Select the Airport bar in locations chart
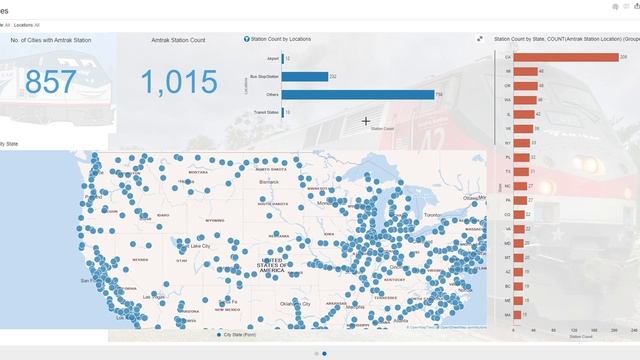This screenshot has height=360, width=640. [x=283, y=58]
